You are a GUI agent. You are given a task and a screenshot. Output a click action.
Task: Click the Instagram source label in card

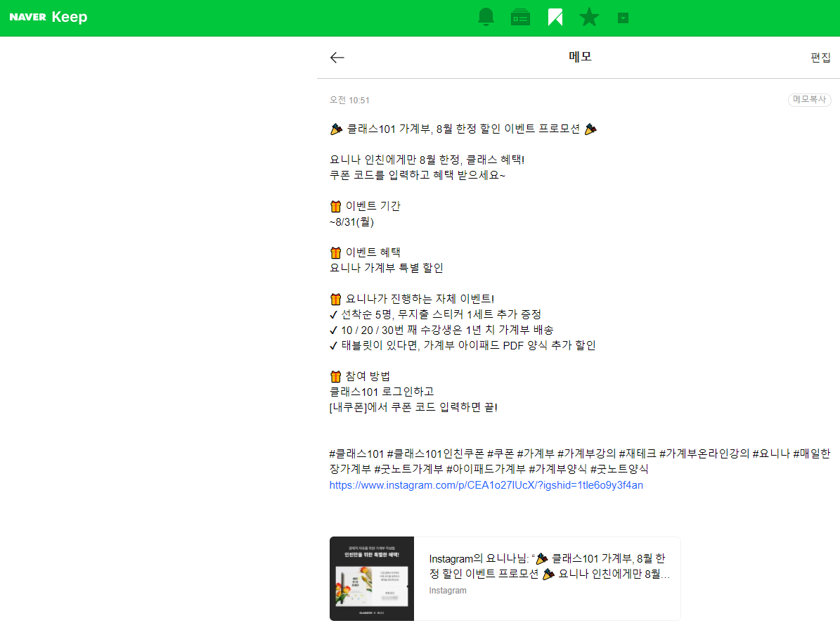(x=447, y=591)
